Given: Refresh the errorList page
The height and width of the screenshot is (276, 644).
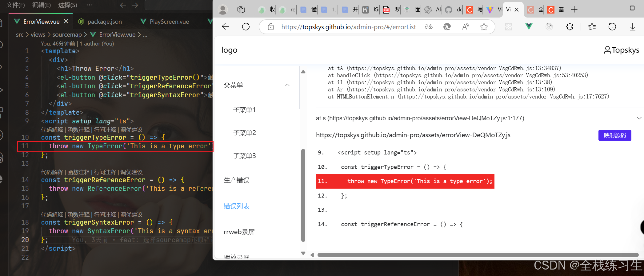Looking at the screenshot, I should [x=246, y=27].
